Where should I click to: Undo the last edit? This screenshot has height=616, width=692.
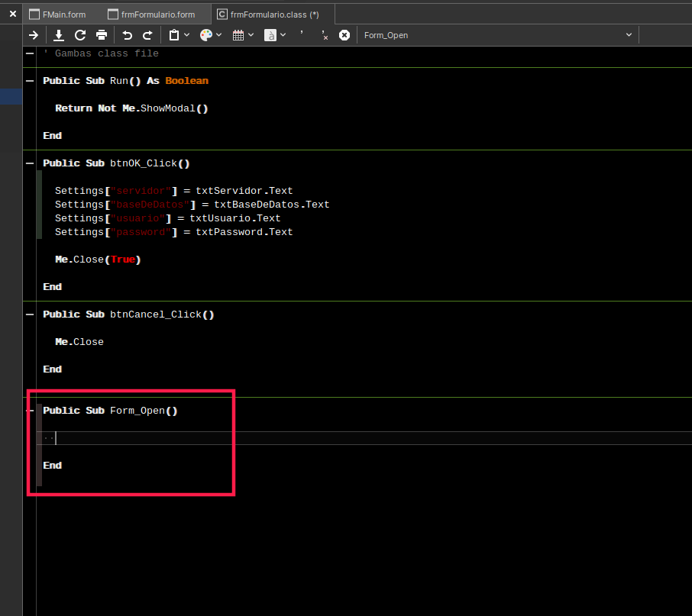(127, 35)
